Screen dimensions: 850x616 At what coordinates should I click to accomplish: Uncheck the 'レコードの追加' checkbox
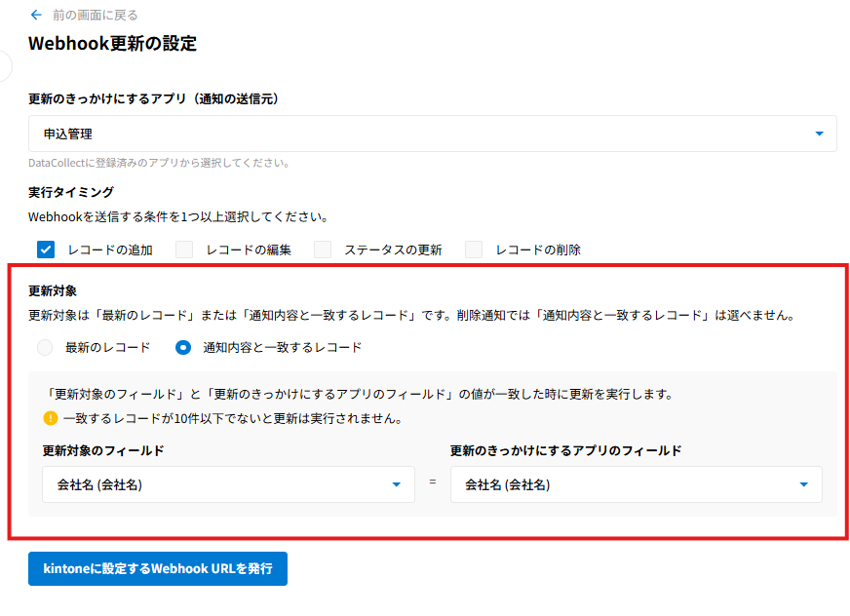46,250
